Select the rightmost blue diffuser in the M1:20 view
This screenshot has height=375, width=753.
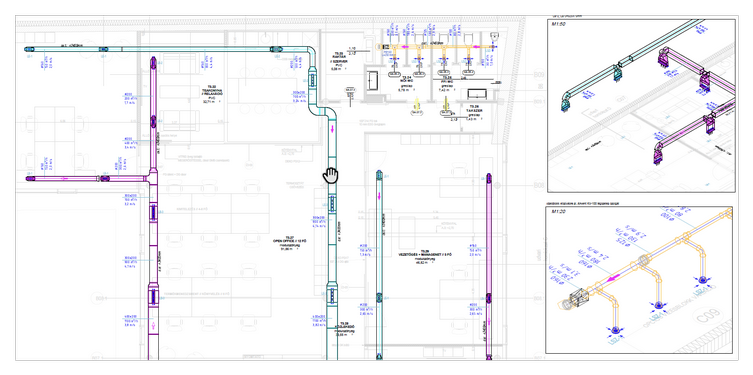click(x=703, y=279)
